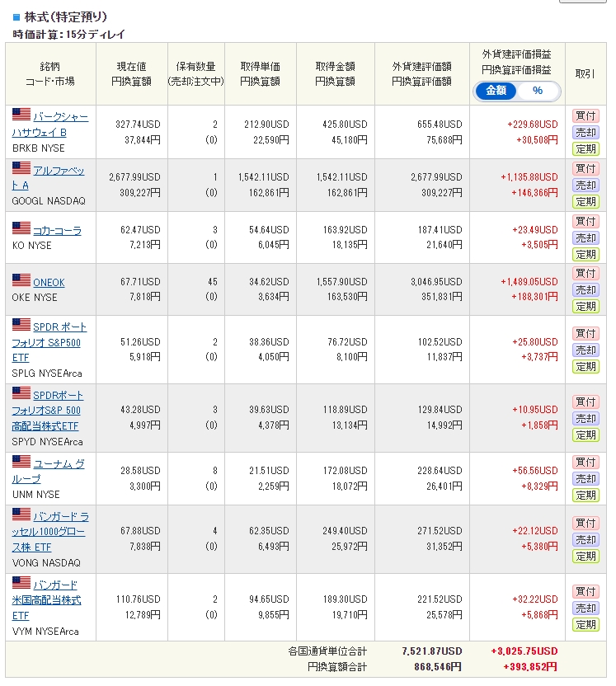This screenshot has height=686, width=616.
Task: Click the US flag icon beside コカ・コーラ
Action: click(x=21, y=228)
